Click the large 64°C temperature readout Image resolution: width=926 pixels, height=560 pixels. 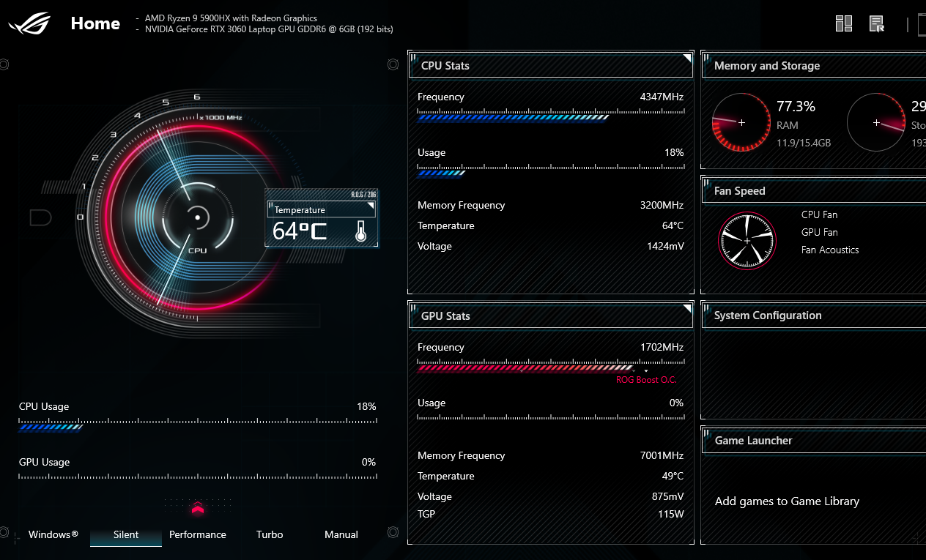pyautogui.click(x=300, y=231)
